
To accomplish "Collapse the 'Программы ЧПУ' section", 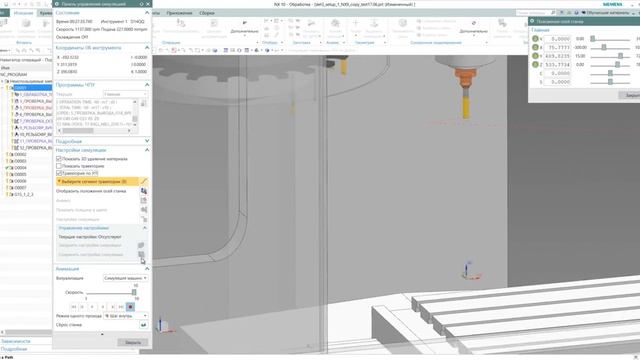I will (x=147, y=84).
